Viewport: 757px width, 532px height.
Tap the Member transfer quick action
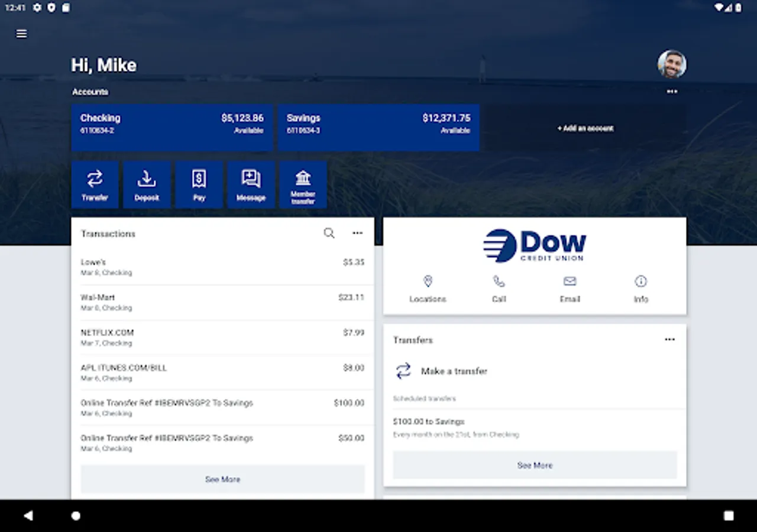303,184
